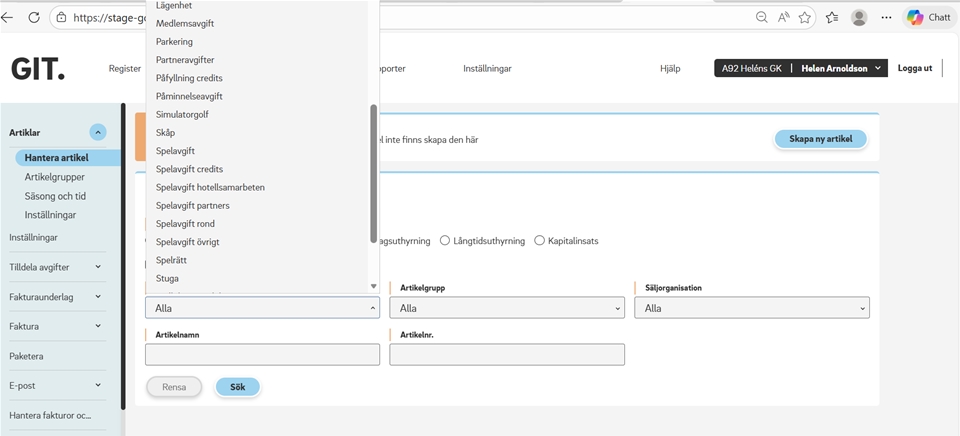The width and height of the screenshot is (960, 436).
Task: Open the Copilot Chatt button
Action: coord(928,17)
